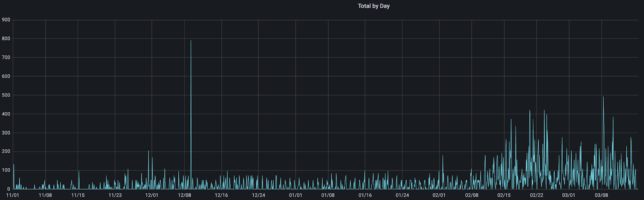
Task: Select the 02/08 x-axis label
Action: pos(472,195)
